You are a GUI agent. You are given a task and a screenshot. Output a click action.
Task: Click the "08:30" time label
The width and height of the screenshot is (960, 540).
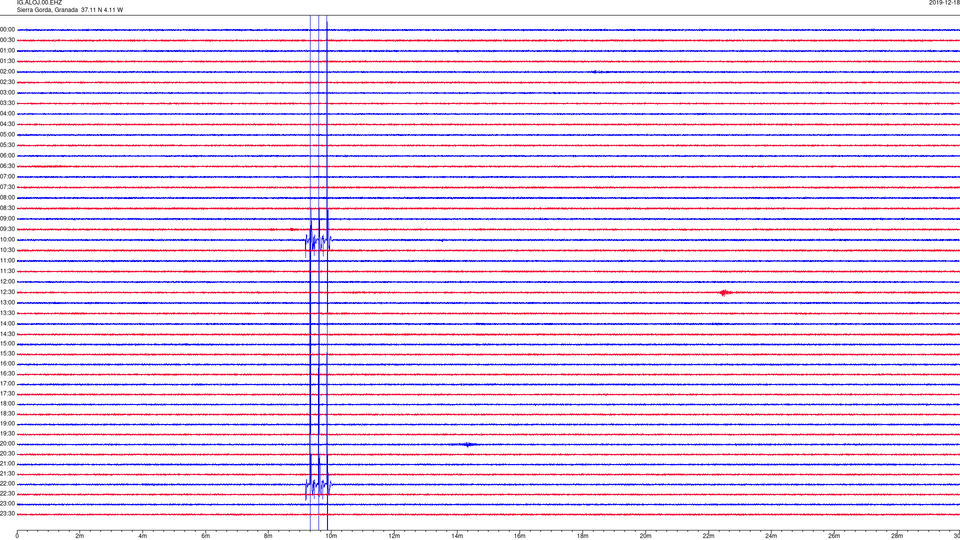[x=7, y=208]
